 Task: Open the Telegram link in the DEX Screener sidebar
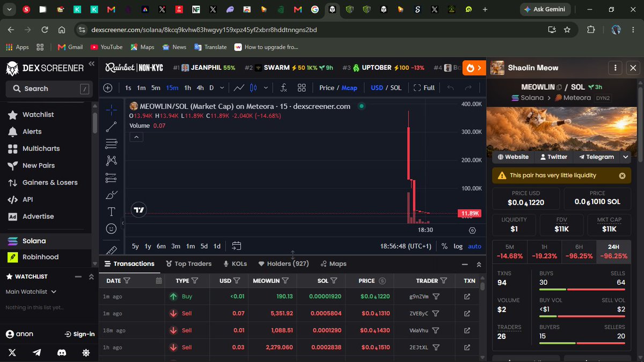tap(37, 352)
